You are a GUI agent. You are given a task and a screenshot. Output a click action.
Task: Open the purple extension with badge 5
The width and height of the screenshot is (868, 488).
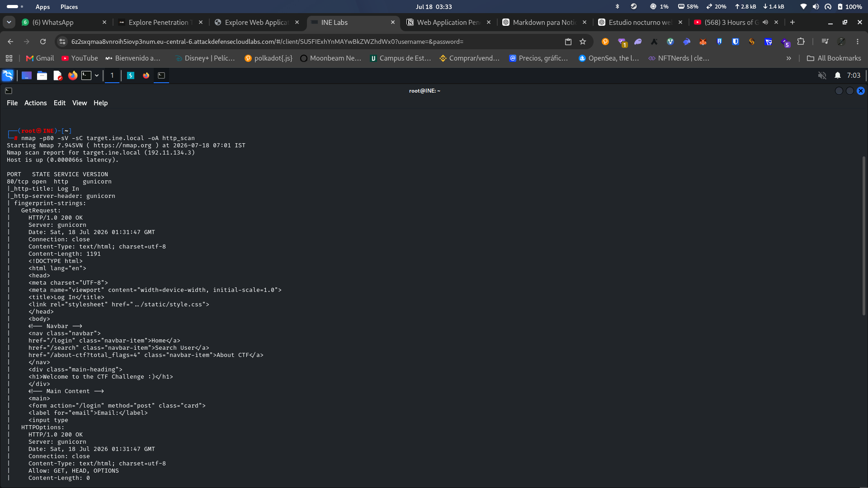click(x=785, y=42)
